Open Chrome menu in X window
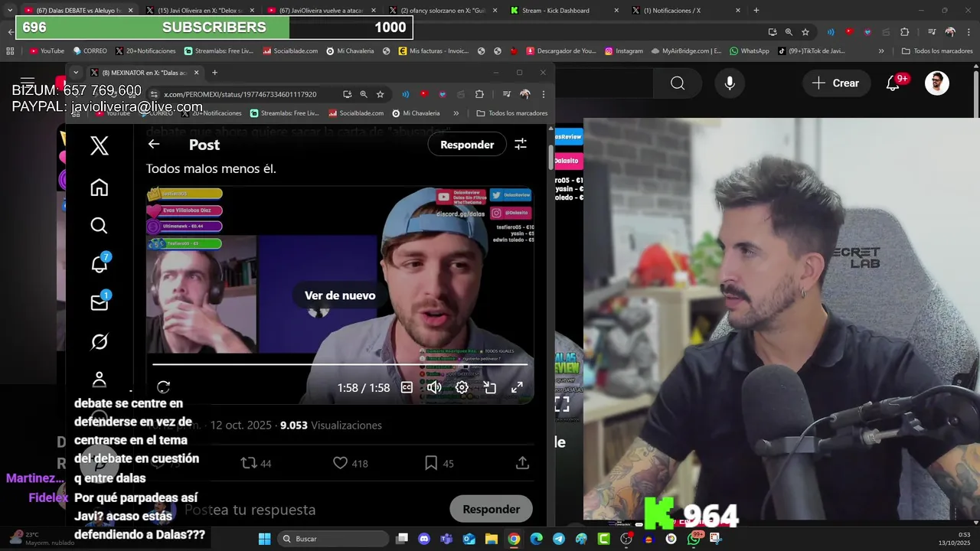 click(544, 94)
